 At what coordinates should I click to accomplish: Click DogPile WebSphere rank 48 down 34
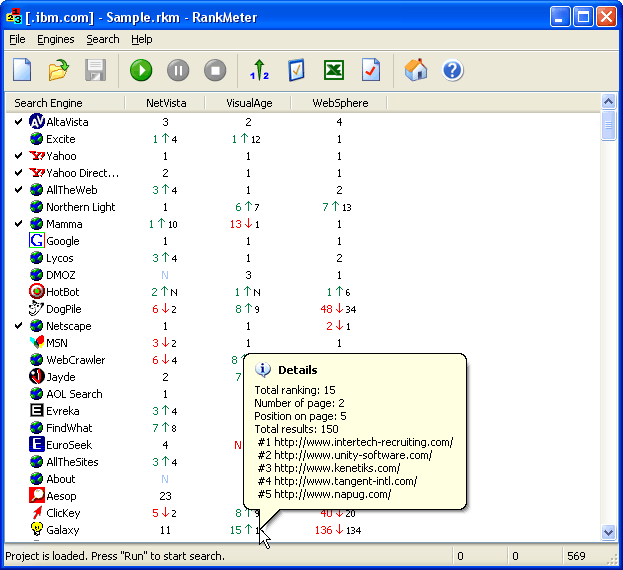pos(338,309)
